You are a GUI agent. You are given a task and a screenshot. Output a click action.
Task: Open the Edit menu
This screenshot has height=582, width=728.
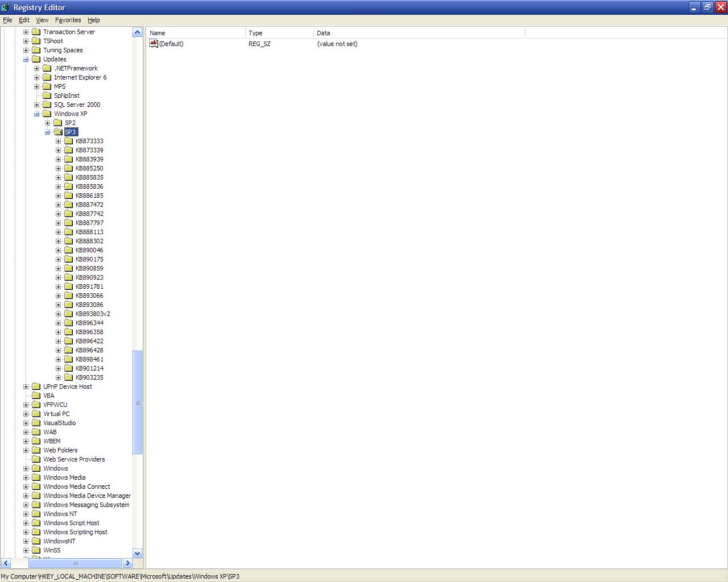pos(24,20)
